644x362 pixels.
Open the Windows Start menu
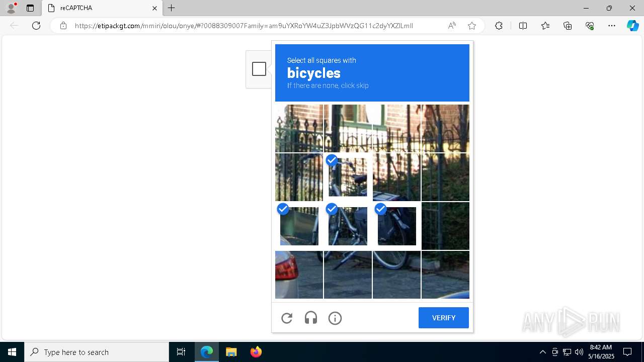(12, 352)
